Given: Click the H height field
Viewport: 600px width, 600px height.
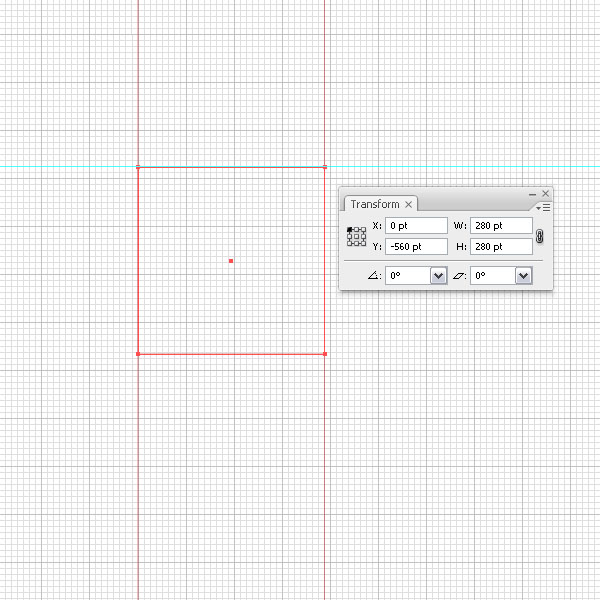Looking at the screenshot, I should (501, 246).
